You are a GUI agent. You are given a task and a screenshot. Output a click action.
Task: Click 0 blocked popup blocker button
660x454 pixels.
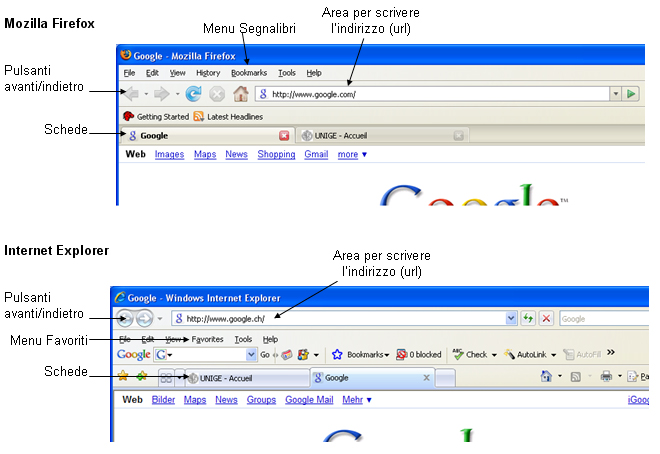418,355
